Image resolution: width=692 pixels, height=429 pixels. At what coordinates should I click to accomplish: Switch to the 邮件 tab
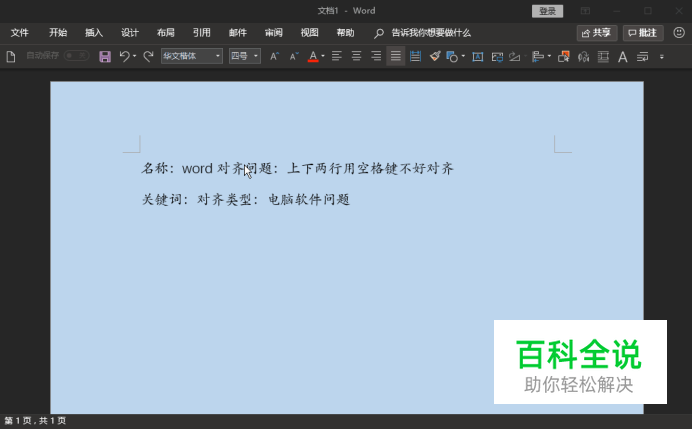click(238, 33)
